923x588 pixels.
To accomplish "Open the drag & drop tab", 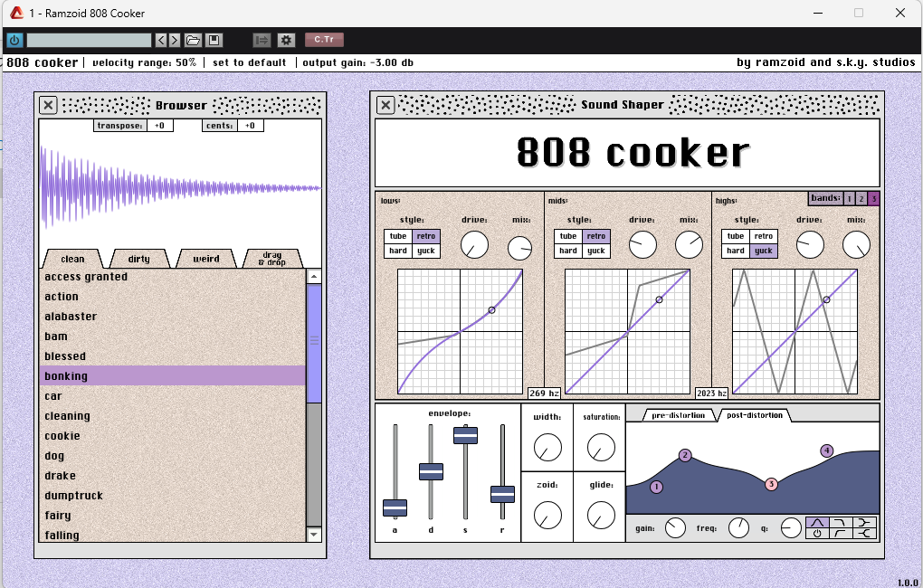I will pos(272,259).
